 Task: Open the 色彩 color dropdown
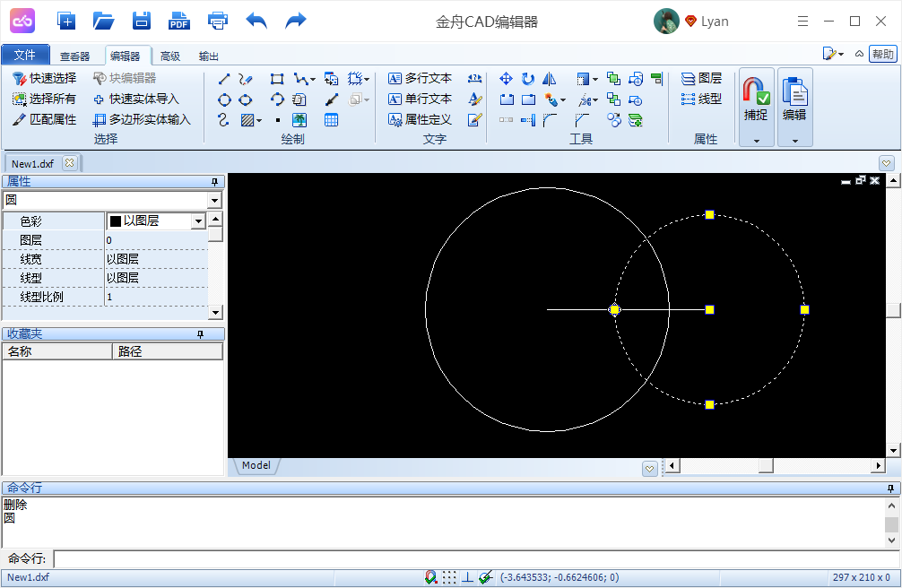(x=198, y=221)
